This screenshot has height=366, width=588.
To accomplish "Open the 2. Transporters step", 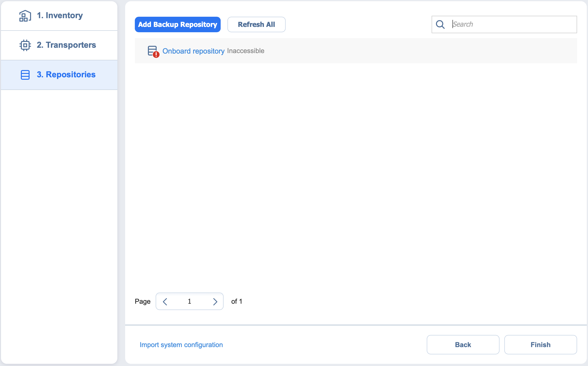I will pos(59,45).
